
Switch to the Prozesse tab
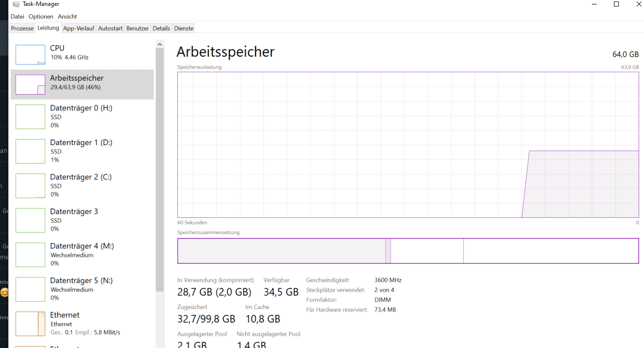(x=22, y=29)
